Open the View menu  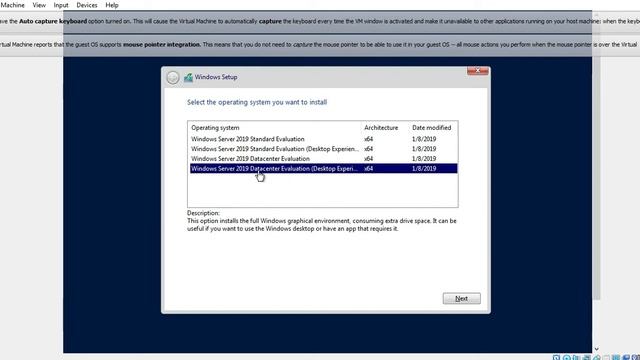pyautogui.click(x=39, y=5)
